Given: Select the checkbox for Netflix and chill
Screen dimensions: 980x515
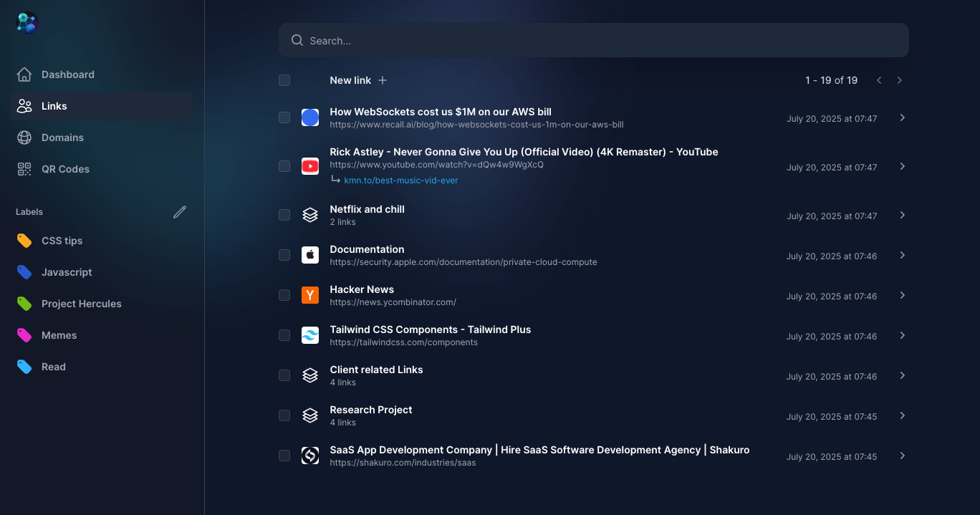Looking at the screenshot, I should tap(284, 215).
